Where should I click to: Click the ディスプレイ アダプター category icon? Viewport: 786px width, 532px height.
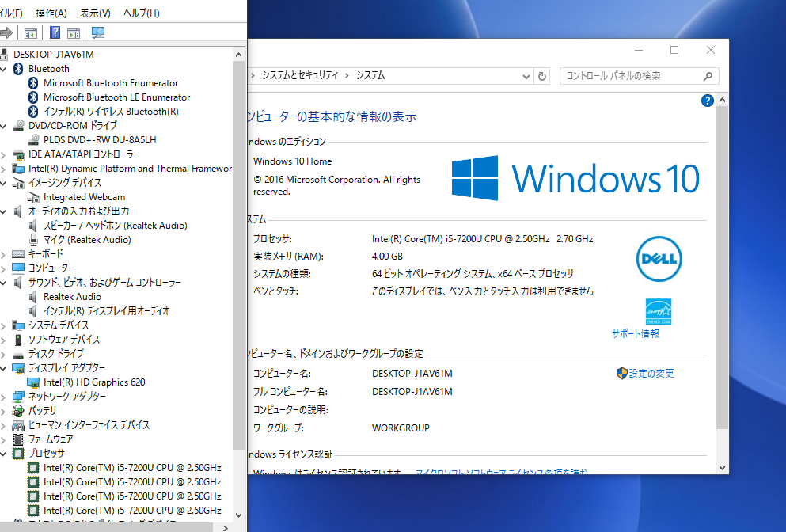pyautogui.click(x=18, y=369)
